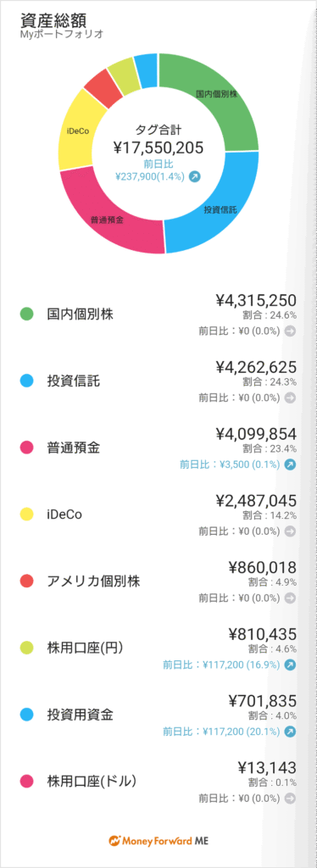
Task: Open 普通預金 asset row label
Action: coord(74,448)
